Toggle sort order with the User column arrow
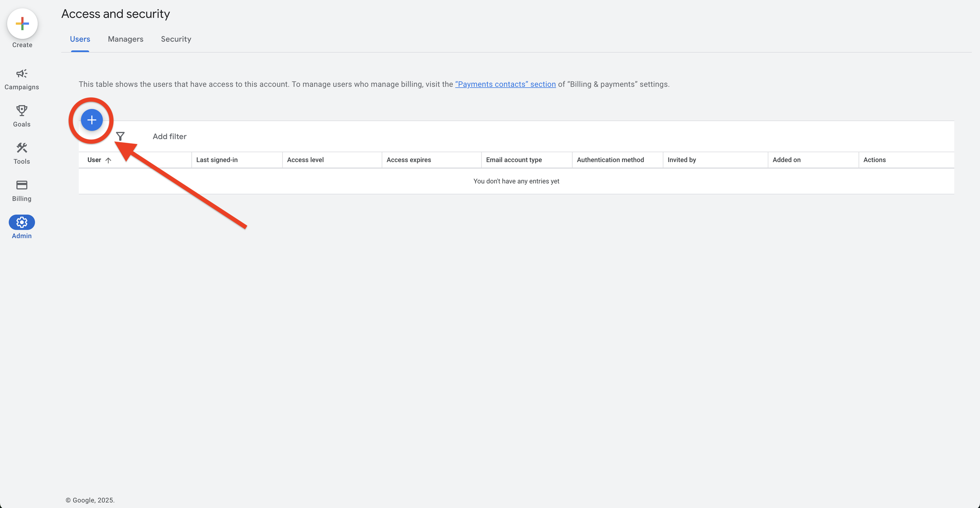 point(109,160)
